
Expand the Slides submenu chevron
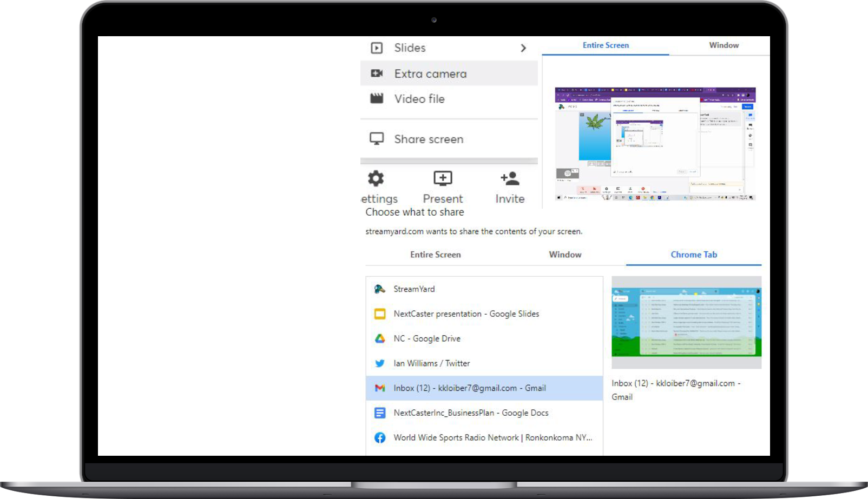(x=523, y=48)
